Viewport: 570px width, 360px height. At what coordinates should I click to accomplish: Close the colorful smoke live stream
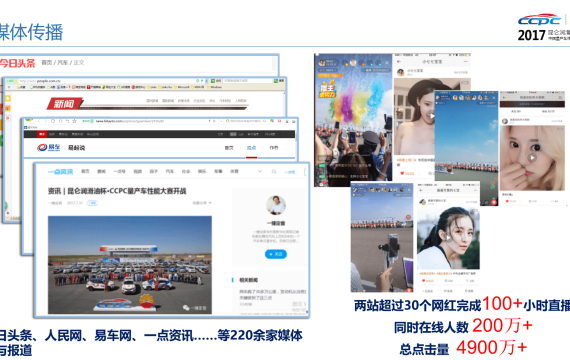(387, 63)
